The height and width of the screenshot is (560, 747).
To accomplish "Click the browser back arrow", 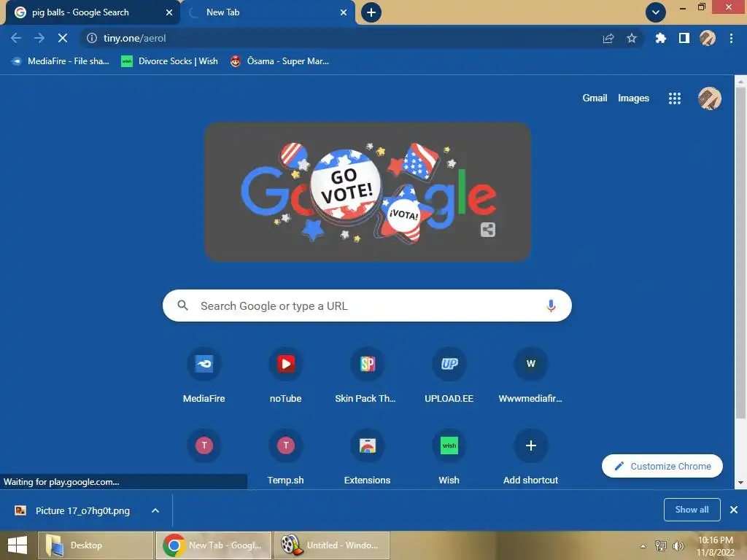I will click(16, 38).
